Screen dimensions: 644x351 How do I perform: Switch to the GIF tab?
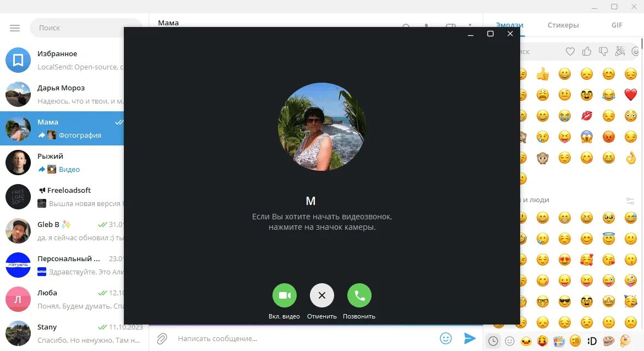617,25
